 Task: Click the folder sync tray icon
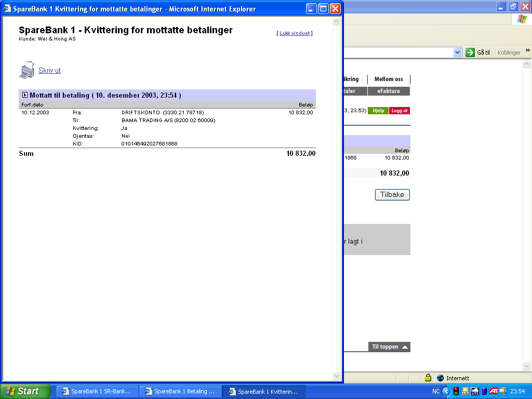coord(502,391)
